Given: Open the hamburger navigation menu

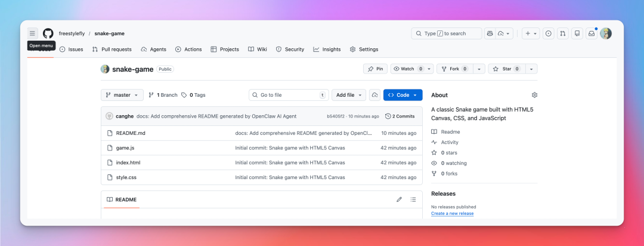Looking at the screenshot, I should (x=32, y=33).
